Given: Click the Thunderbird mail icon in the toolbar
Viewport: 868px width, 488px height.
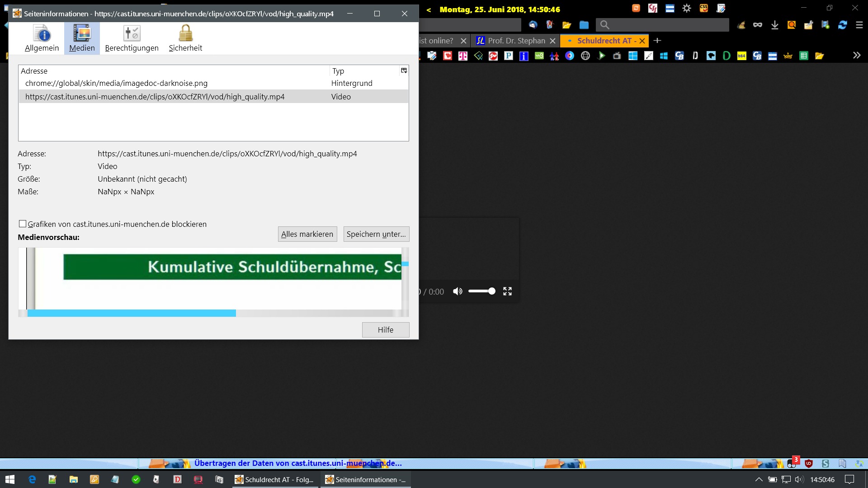Looking at the screenshot, I should click(533, 25).
